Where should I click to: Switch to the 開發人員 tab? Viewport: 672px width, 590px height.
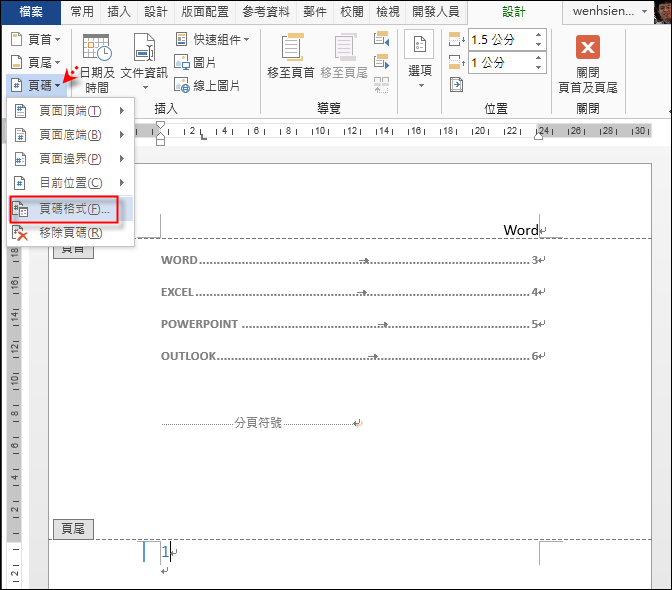coord(436,12)
